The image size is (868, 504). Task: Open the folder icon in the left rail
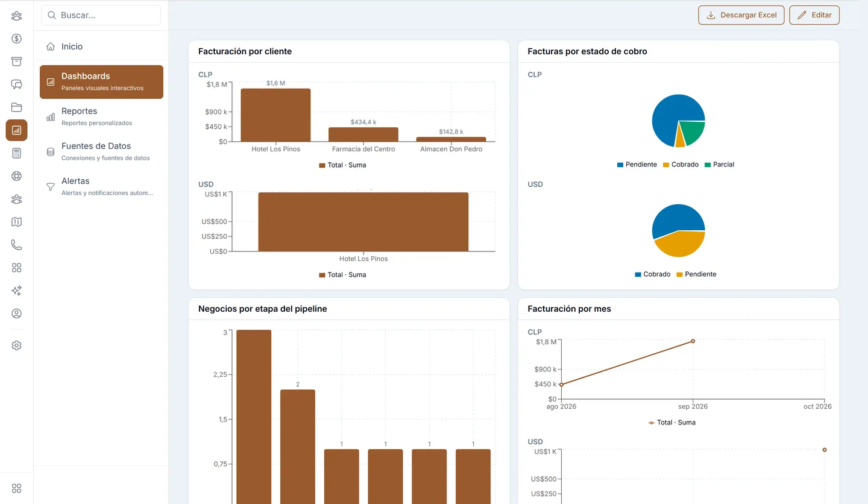click(x=16, y=107)
